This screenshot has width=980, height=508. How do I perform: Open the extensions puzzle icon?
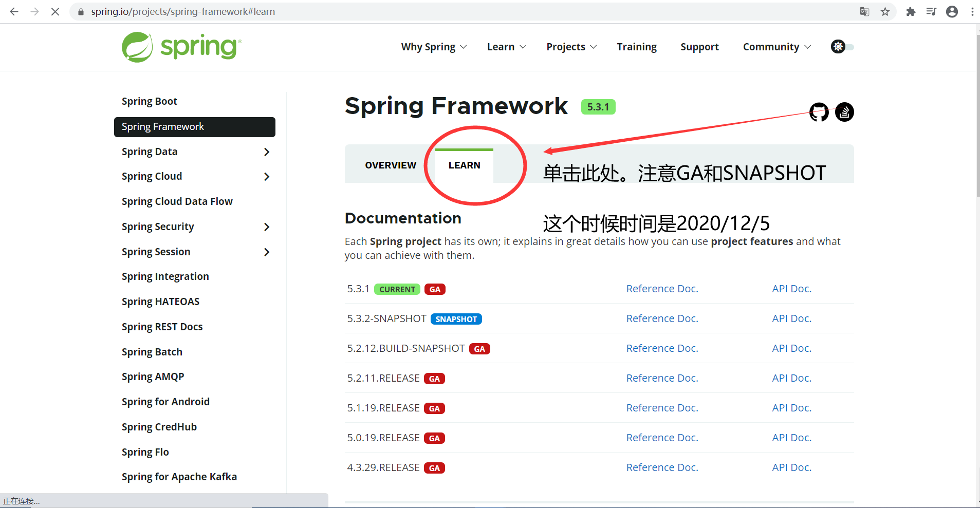[911, 11]
